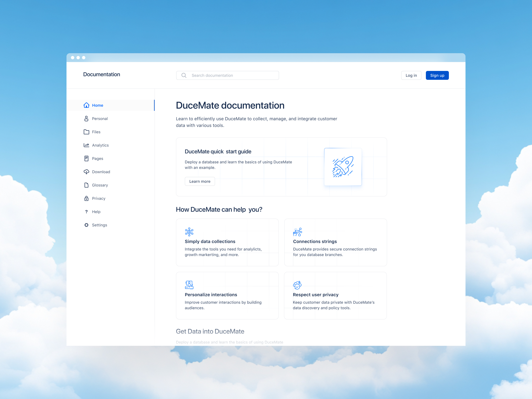This screenshot has width=532, height=399.
Task: Click the Download cloud icon
Action: click(86, 172)
